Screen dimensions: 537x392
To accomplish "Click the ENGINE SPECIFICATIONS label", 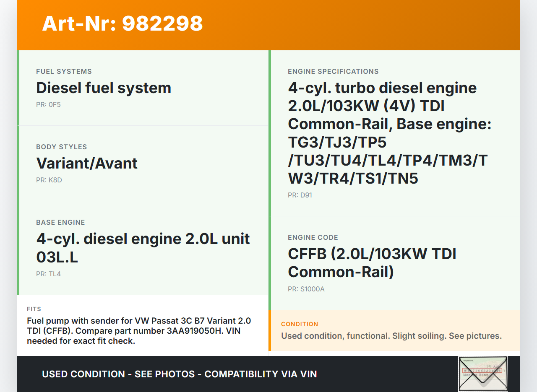I will click(x=333, y=71).
